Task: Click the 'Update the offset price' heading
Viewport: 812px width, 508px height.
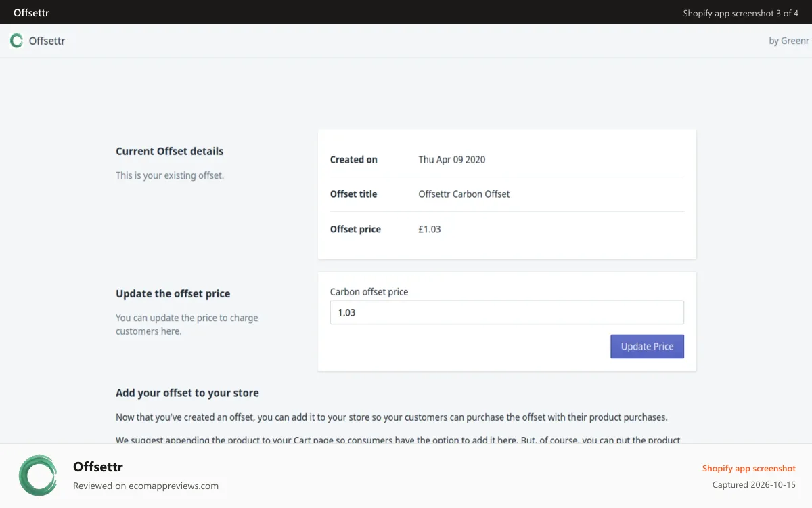Action: [x=173, y=293]
